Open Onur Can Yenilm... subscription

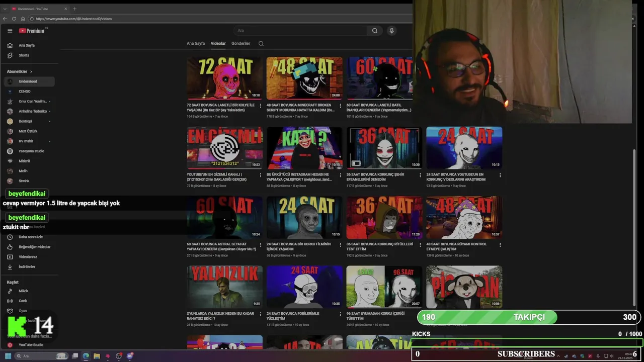point(29,101)
